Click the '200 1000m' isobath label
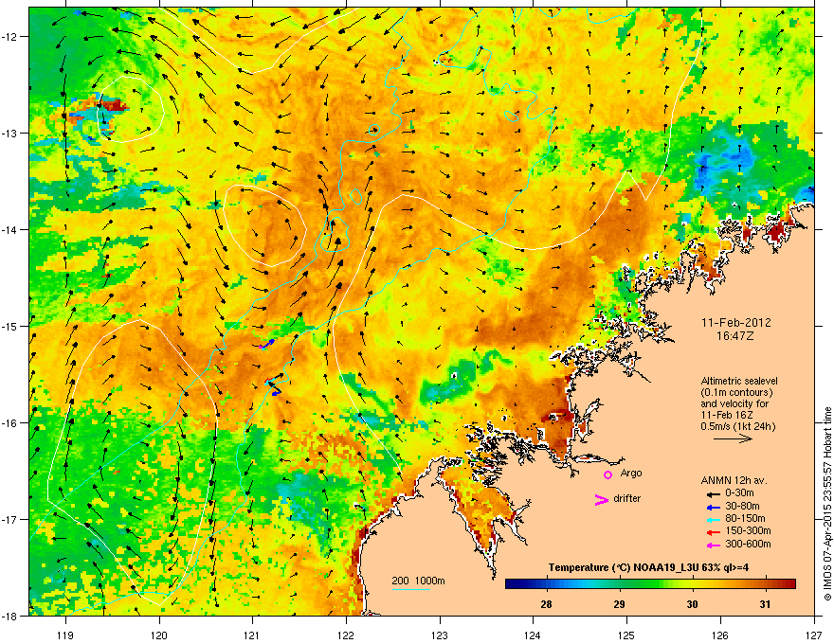The image size is (834, 644). [418, 581]
